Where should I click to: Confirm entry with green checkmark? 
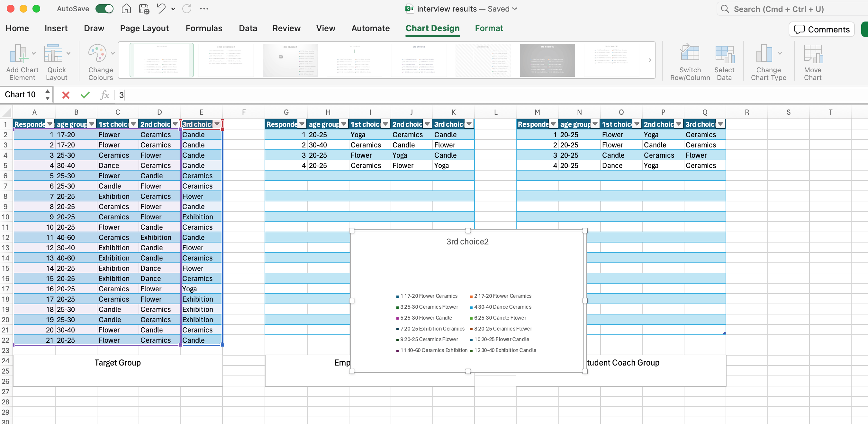[x=85, y=95]
